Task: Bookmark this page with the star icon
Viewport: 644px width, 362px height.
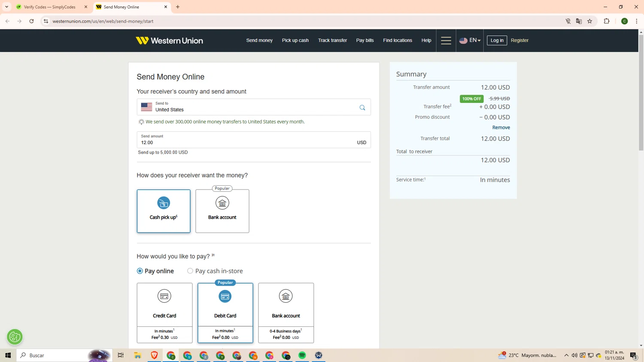Action: pyautogui.click(x=590, y=21)
